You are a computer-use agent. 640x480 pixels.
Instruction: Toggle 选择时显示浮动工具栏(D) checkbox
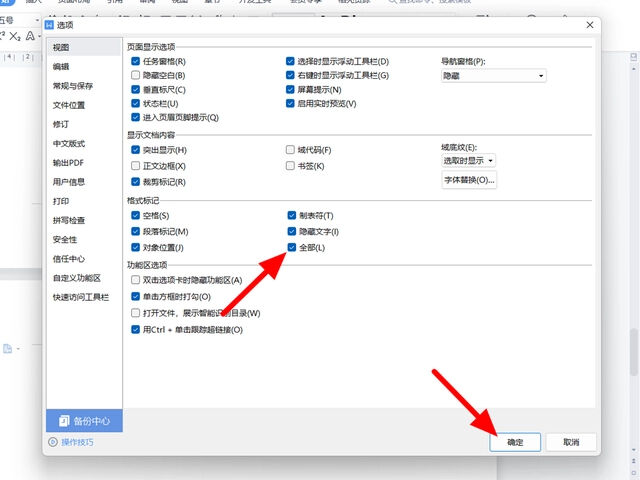click(x=290, y=61)
